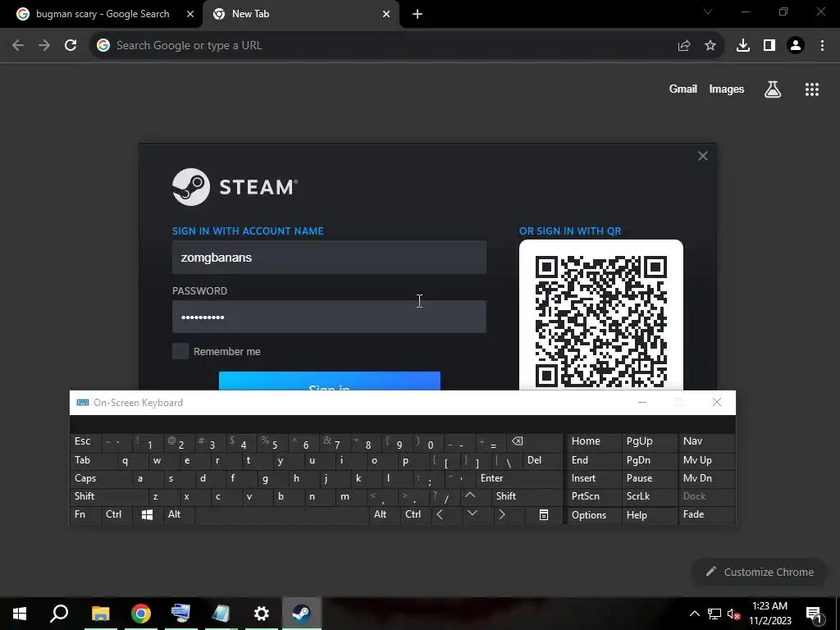Tap the Tab key on On-Screen Keyboard
The height and width of the screenshot is (630, 840).
tap(94, 460)
